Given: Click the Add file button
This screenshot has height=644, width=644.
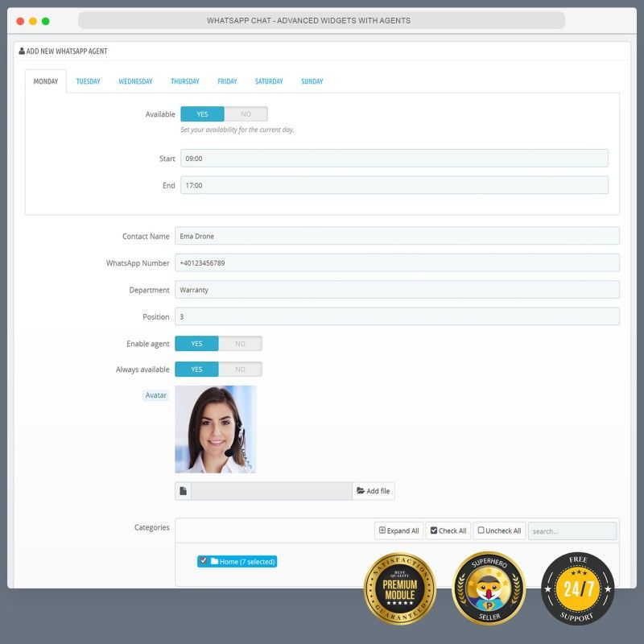Looking at the screenshot, I should pyautogui.click(x=374, y=491).
